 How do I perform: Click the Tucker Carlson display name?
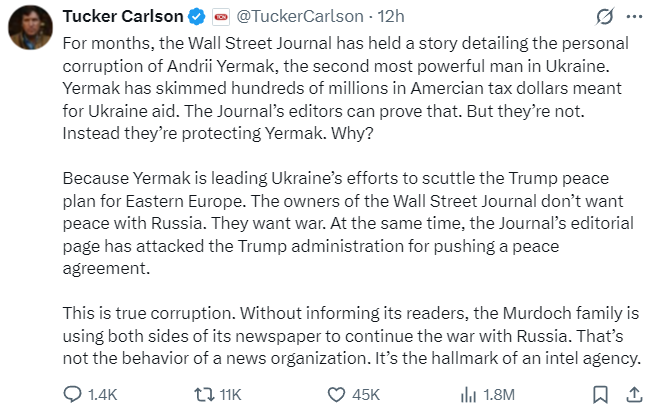tap(124, 17)
